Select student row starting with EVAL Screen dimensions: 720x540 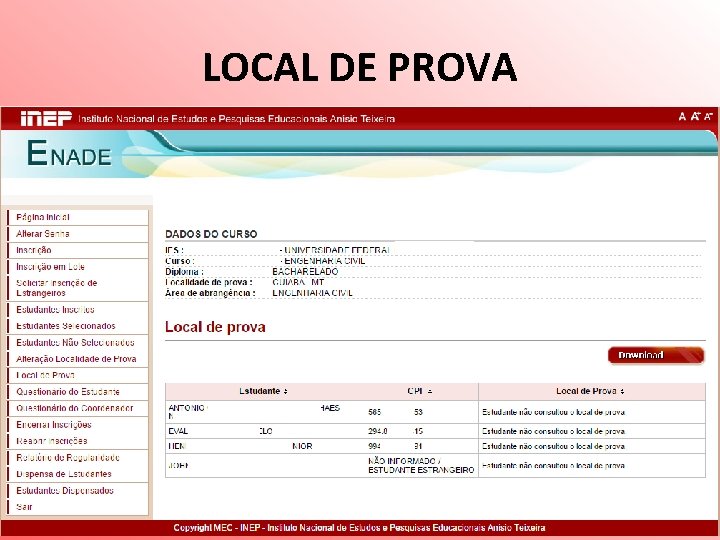435,431
